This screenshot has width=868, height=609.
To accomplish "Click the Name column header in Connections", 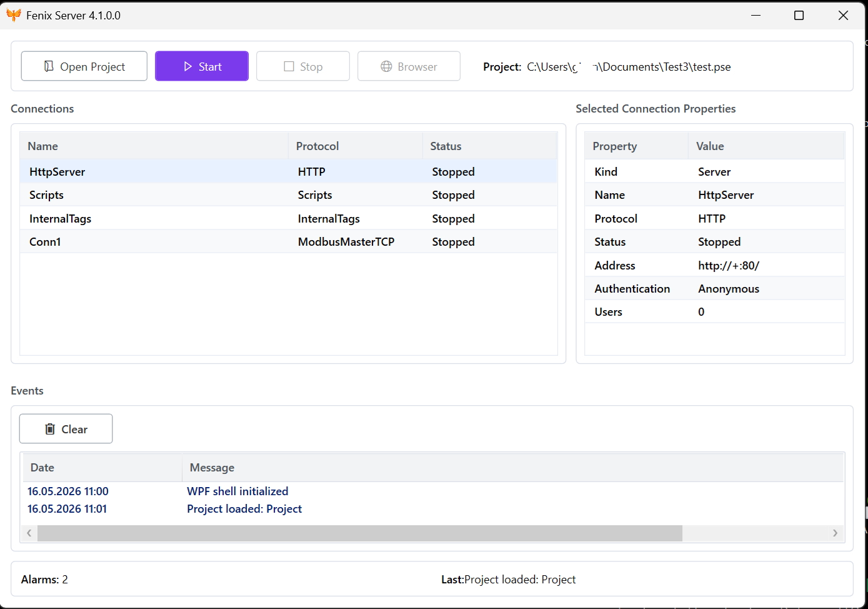I will (154, 146).
